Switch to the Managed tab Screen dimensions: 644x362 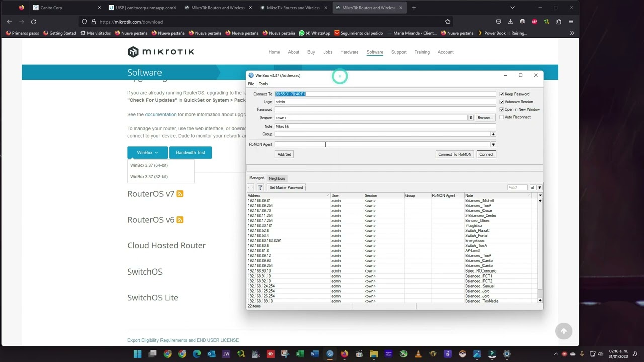coord(257,178)
